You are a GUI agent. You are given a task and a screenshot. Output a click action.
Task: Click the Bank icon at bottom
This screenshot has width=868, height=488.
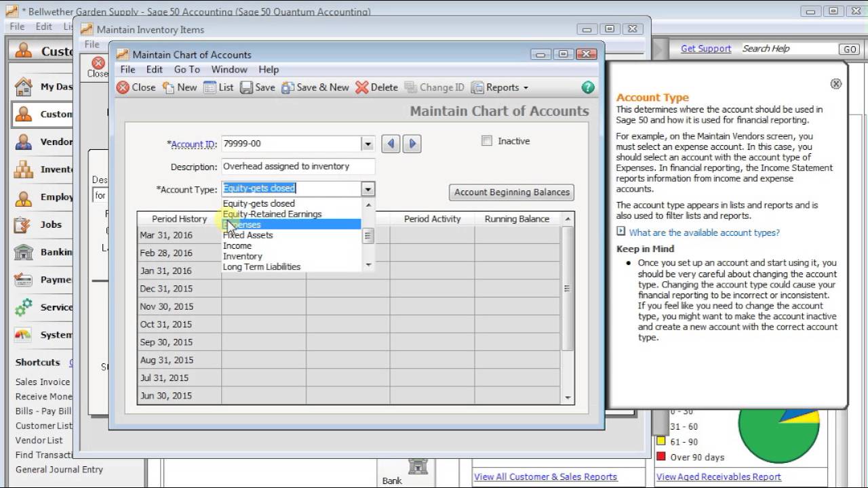pyautogui.click(x=418, y=466)
